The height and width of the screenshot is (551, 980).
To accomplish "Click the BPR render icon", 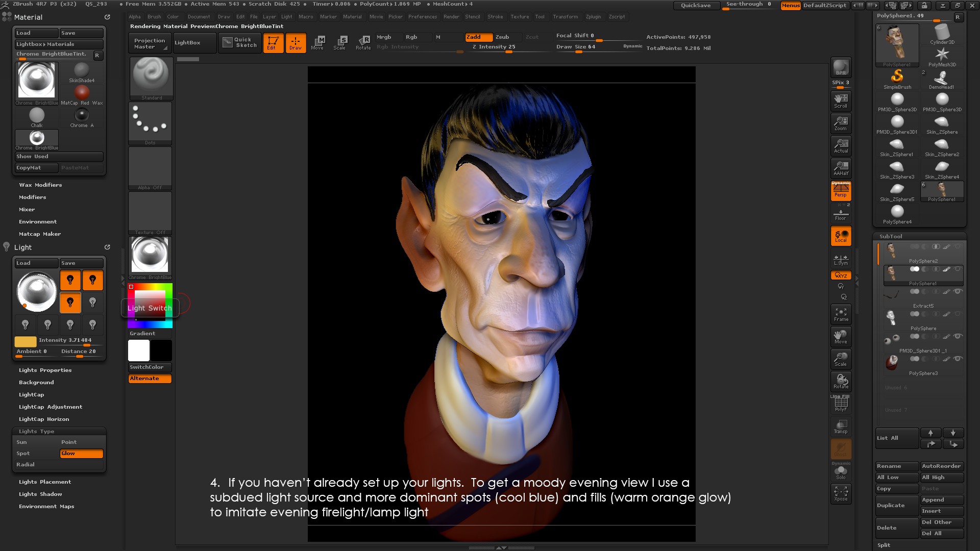I will click(x=841, y=67).
